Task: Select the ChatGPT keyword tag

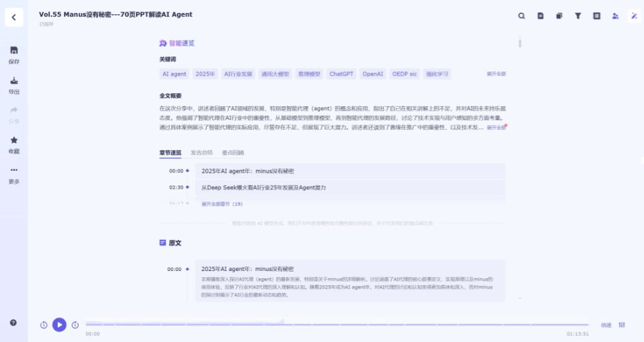Action: click(342, 74)
